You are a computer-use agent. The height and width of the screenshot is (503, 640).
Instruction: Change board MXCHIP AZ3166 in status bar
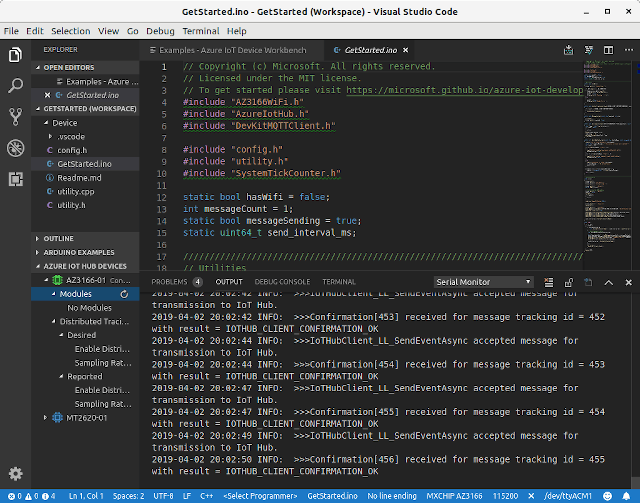[x=454, y=496]
